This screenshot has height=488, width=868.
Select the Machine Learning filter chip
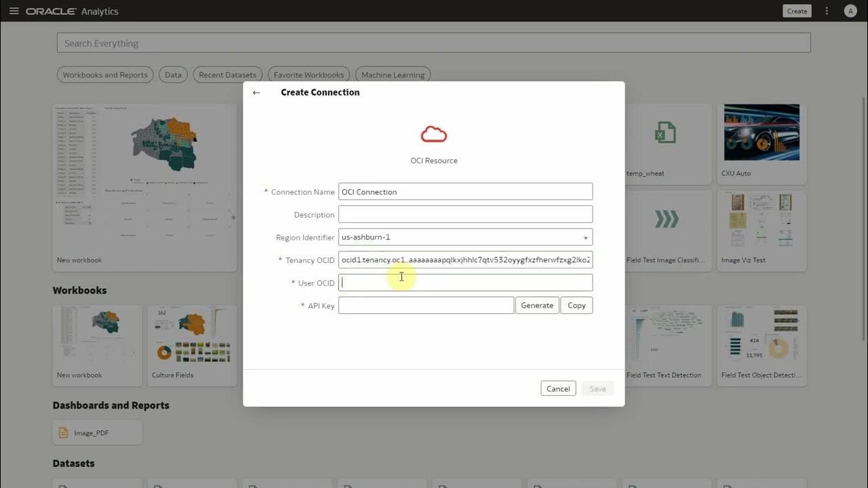[393, 75]
